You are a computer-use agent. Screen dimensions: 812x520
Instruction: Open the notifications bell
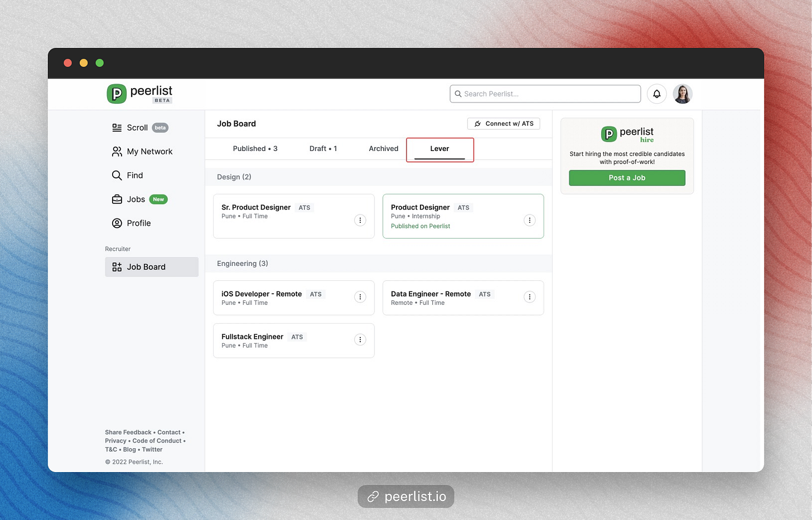click(x=656, y=94)
